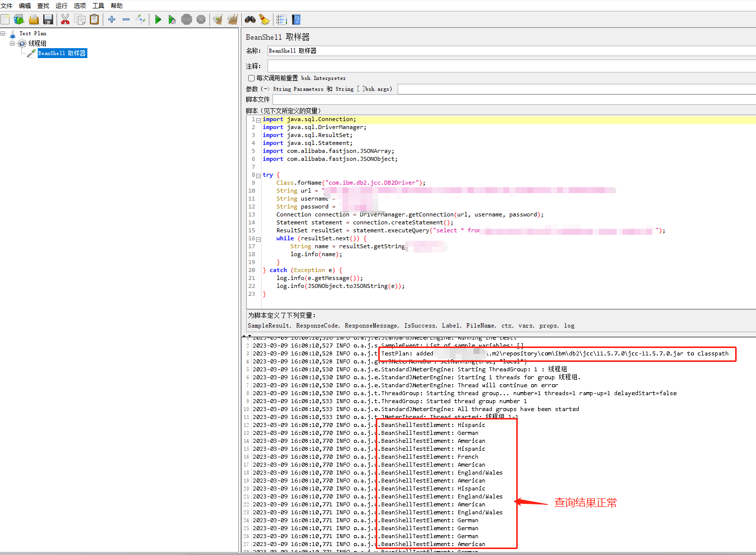Toggle the code fold marker at line 8
756x555 pixels.
tap(259, 175)
